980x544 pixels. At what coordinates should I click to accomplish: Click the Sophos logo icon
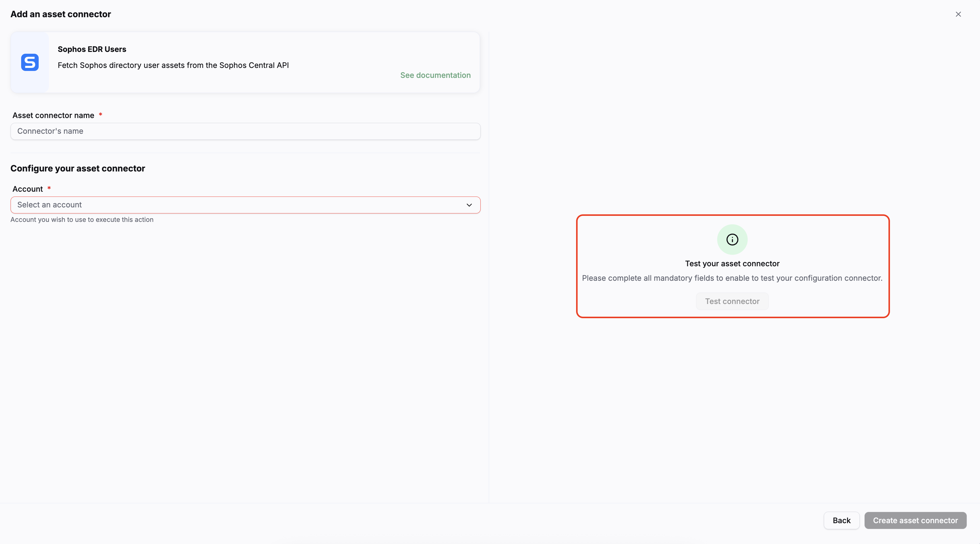click(30, 62)
